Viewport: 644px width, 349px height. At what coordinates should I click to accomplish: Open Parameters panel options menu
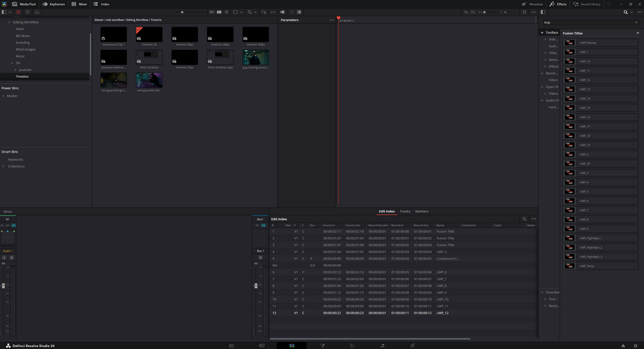point(332,20)
